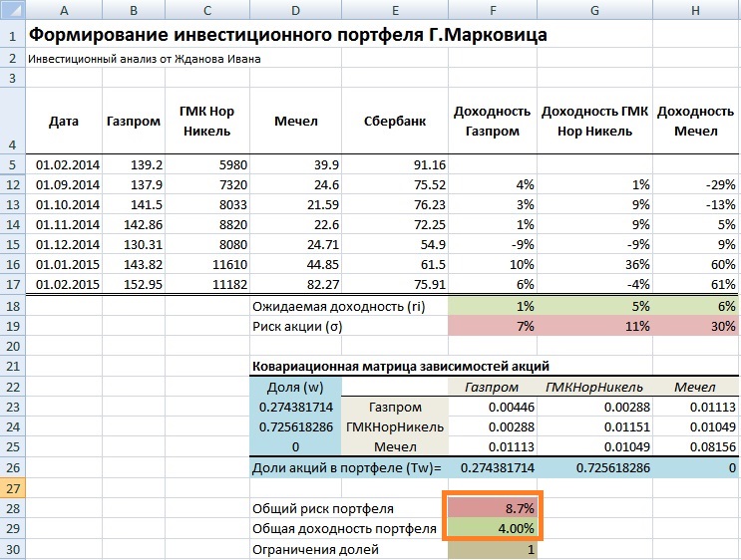This screenshot has height=560, width=741.
Task: Click the title 'Формирование инвестиционного портфеля Г.Марковица'
Action: 288,35
